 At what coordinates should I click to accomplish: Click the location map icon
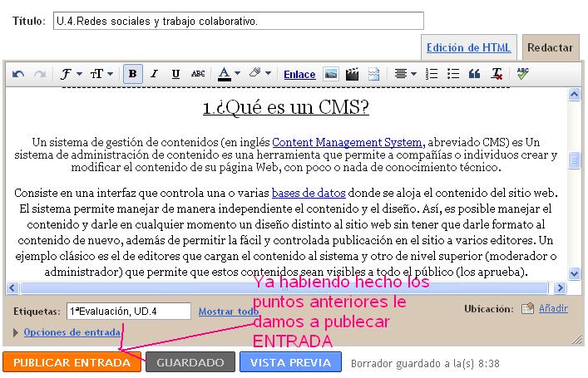527,309
